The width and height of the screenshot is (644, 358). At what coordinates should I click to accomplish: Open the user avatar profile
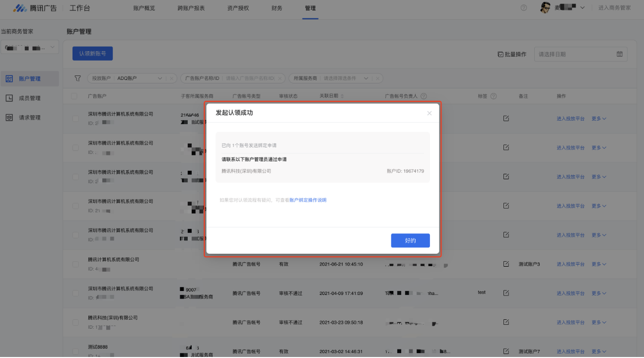point(546,8)
